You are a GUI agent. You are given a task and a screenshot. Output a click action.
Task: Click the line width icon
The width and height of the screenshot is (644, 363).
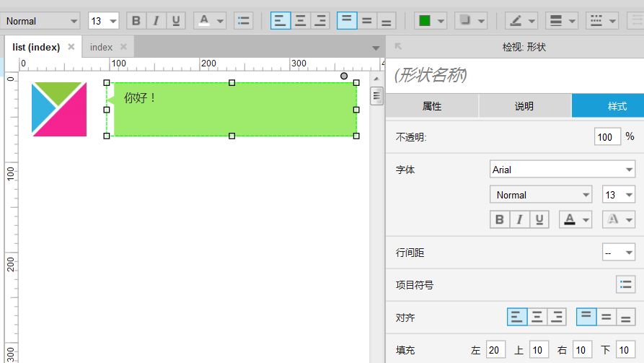[556, 20]
